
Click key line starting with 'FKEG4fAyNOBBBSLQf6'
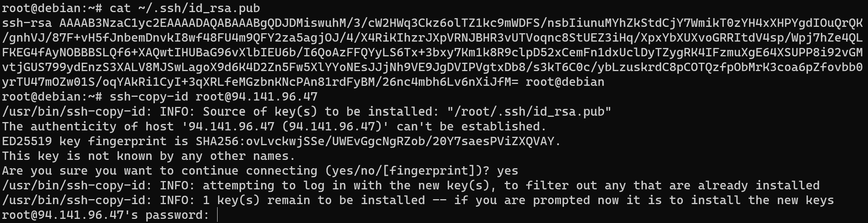pyautogui.click(x=432, y=53)
